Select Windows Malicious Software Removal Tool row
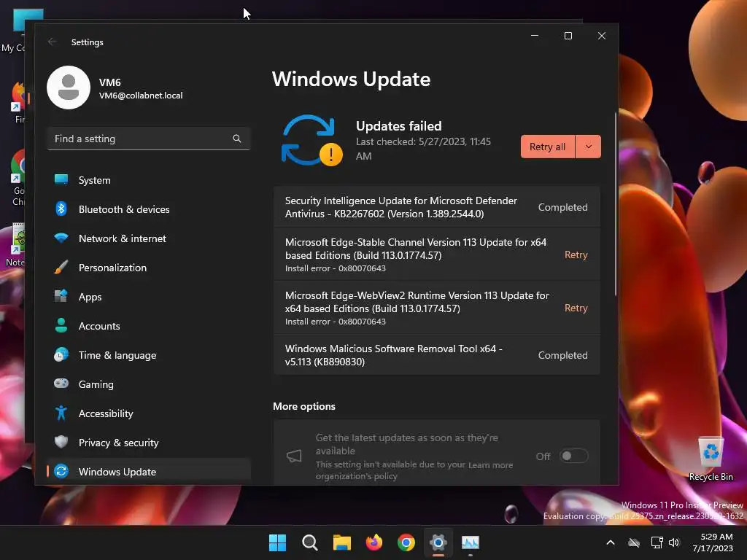The height and width of the screenshot is (560, 747). point(436,355)
